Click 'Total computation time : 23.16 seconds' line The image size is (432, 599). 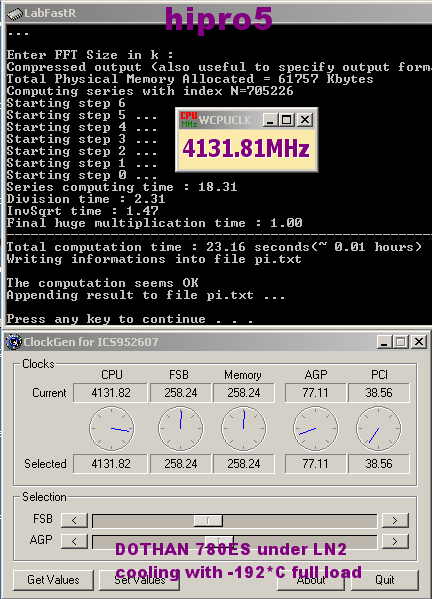pyautogui.click(x=214, y=247)
